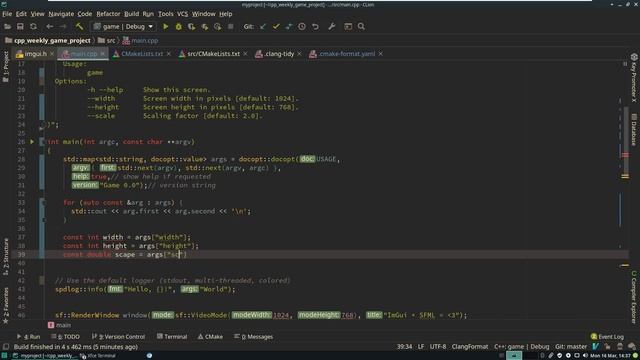Click the Synchronize/reload toolbar icon
This screenshot has height=360, width=640.
pyautogui.click(x=33, y=27)
